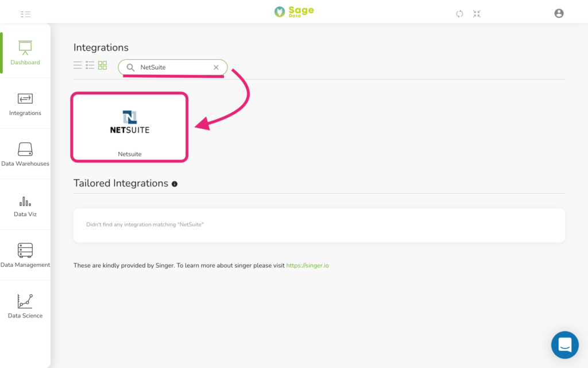Click the search field containing NetSuite
588x368 pixels.
pos(173,67)
